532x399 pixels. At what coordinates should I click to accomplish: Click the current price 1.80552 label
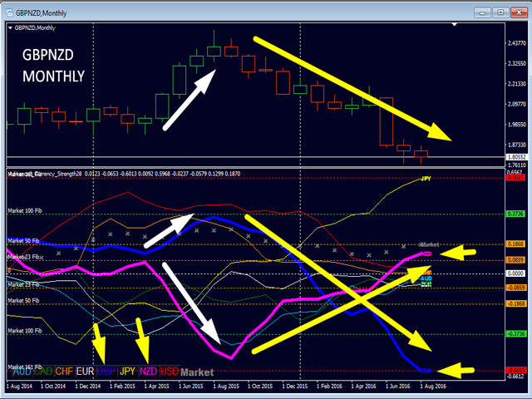click(x=515, y=157)
